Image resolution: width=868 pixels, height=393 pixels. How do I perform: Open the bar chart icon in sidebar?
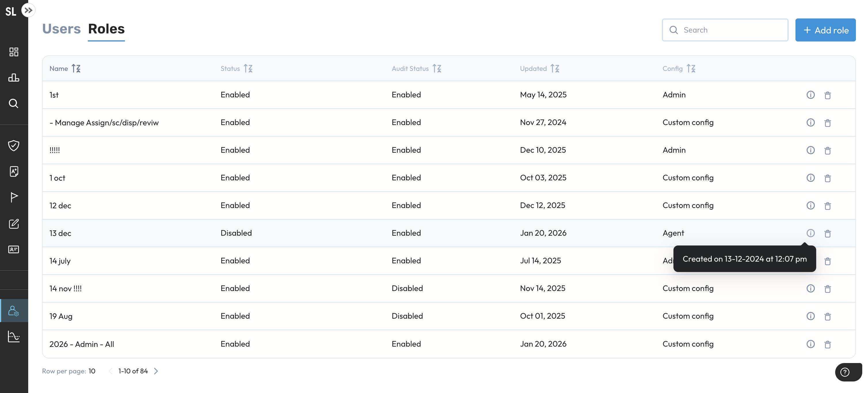click(14, 78)
